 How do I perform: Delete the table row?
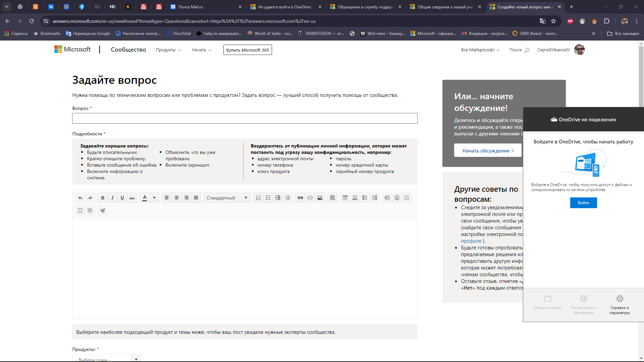[387, 198]
